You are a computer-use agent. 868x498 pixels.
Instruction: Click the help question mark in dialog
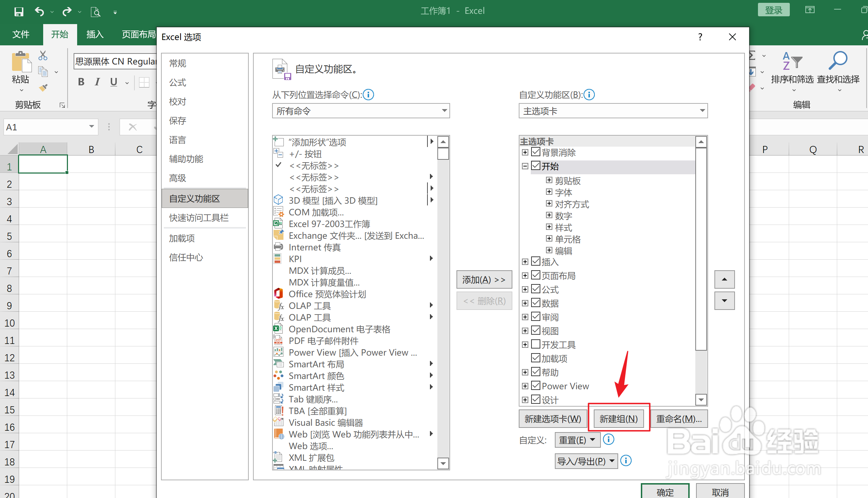[700, 37]
